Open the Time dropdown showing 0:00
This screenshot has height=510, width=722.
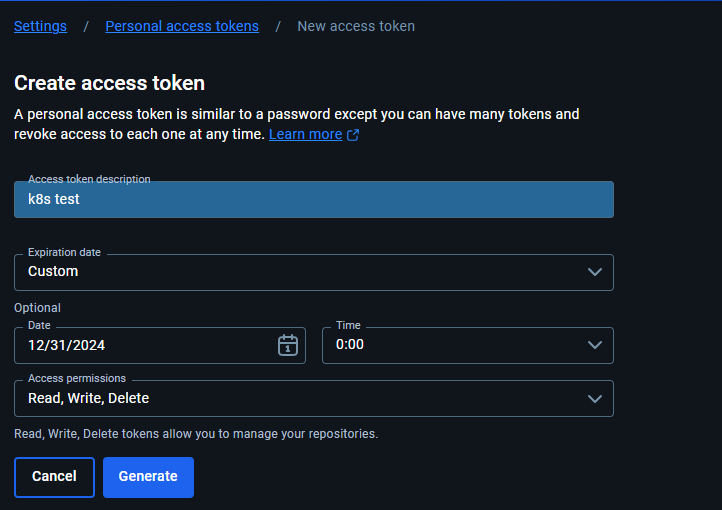pos(467,345)
